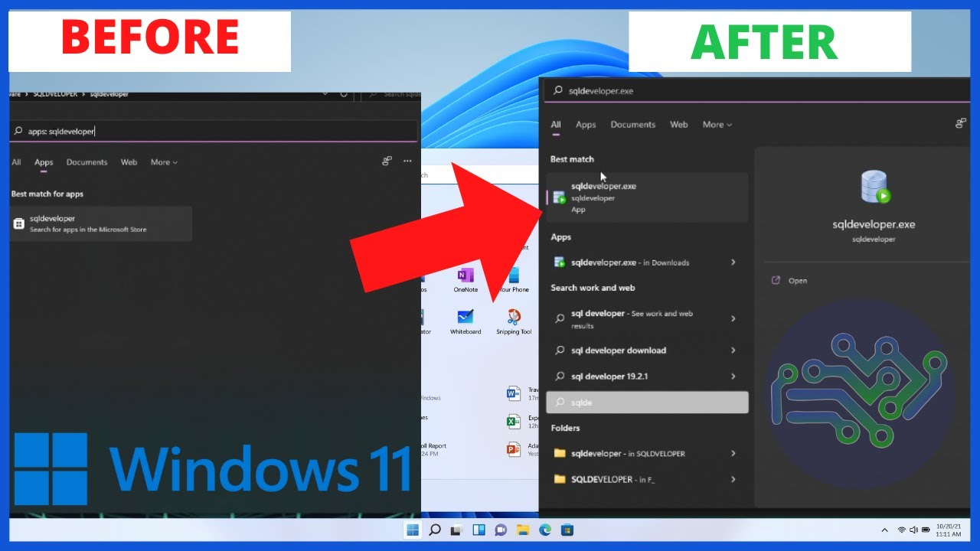
Task: Select the Documents tab in Before search panel
Action: [87, 162]
